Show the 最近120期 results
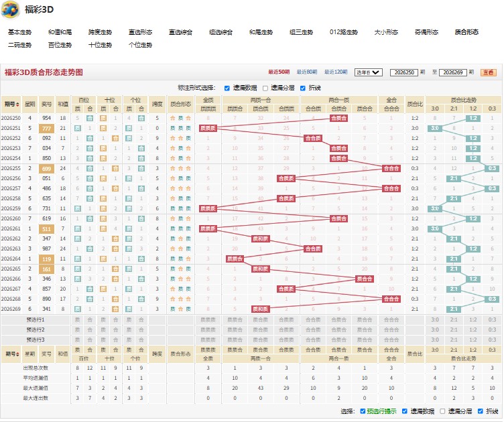 [x=336, y=72]
